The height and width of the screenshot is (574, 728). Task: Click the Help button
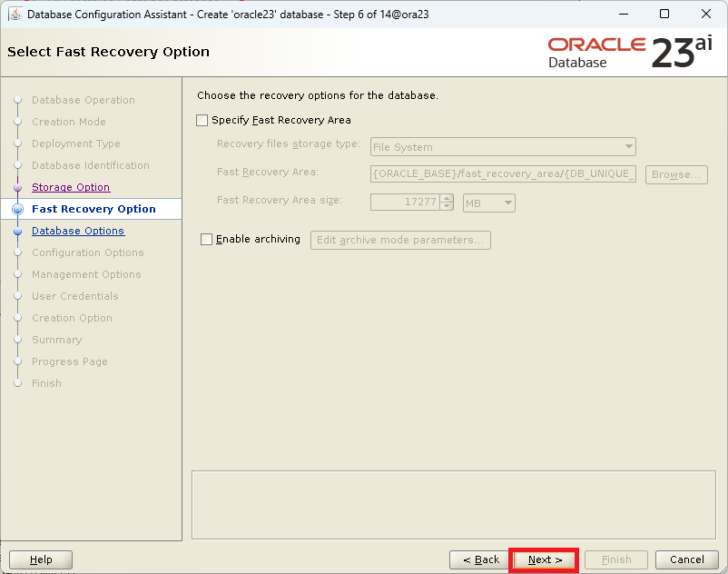pos(41,559)
